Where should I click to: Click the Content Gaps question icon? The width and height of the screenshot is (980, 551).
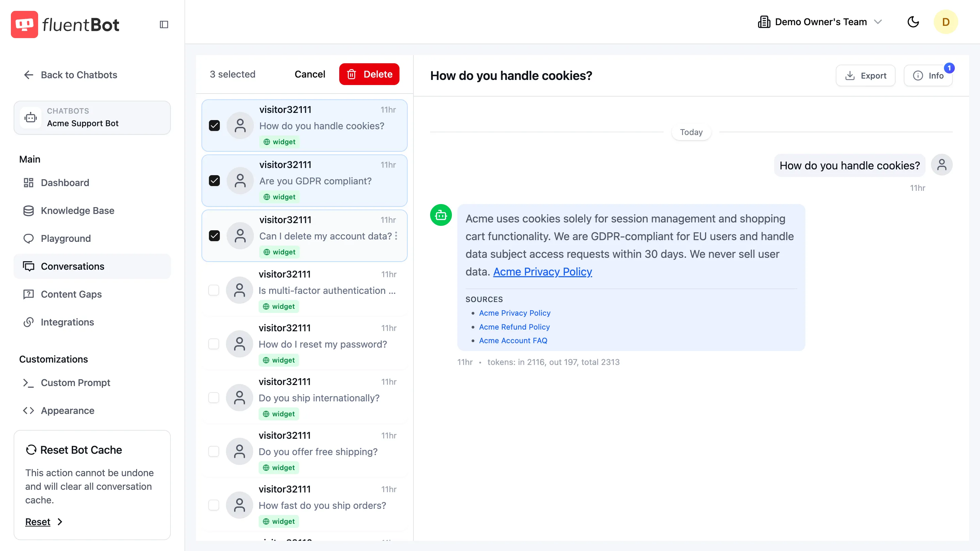pyautogui.click(x=29, y=294)
